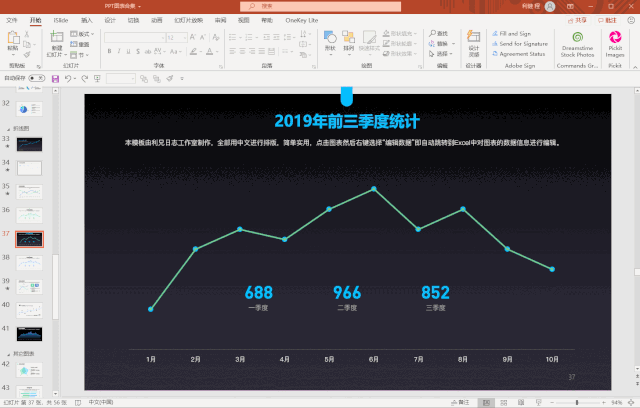This screenshot has width=640, height=408.
Task: Open the font size dropdown showing 12
Action: click(x=185, y=38)
